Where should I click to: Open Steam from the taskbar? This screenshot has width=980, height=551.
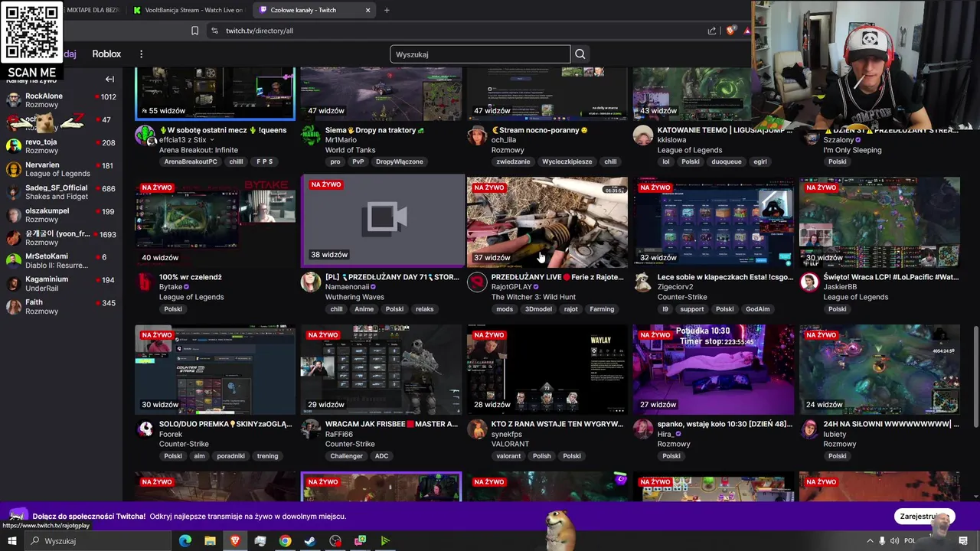pos(310,541)
